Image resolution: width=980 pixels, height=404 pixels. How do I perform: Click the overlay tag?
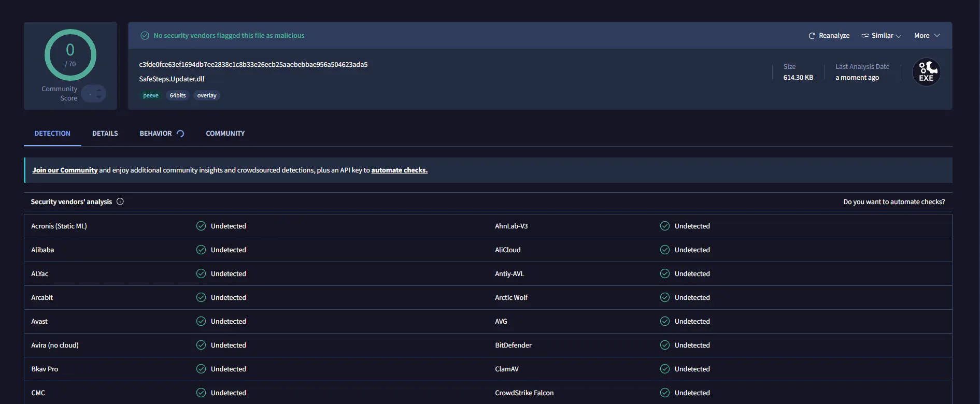click(x=207, y=95)
